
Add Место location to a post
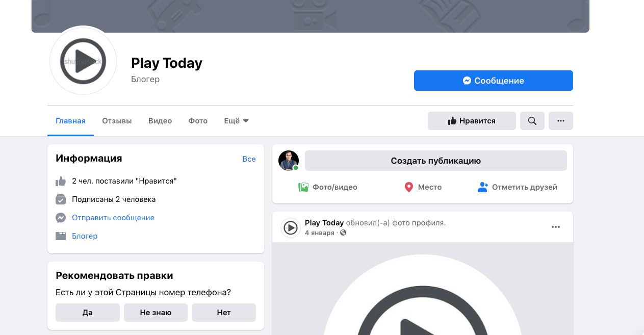click(x=423, y=187)
